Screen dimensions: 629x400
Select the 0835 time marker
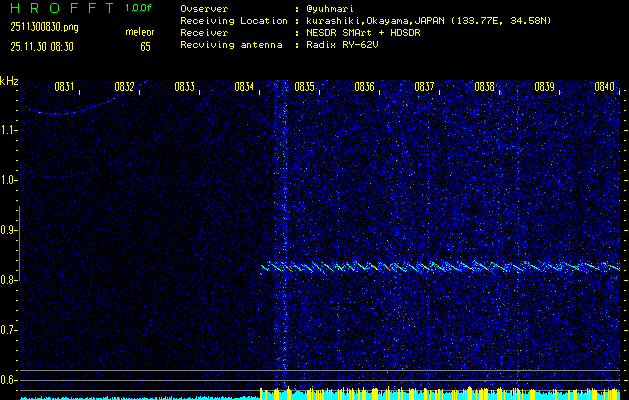[x=304, y=87]
